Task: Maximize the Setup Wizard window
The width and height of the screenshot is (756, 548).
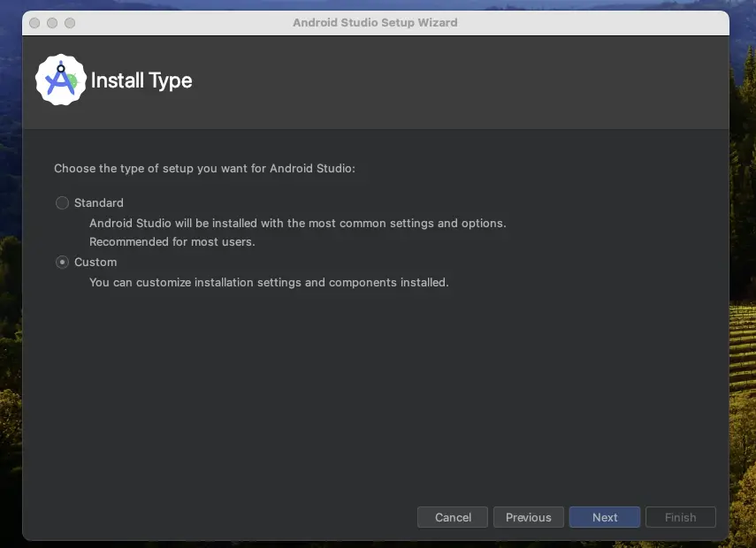Action: click(x=70, y=23)
